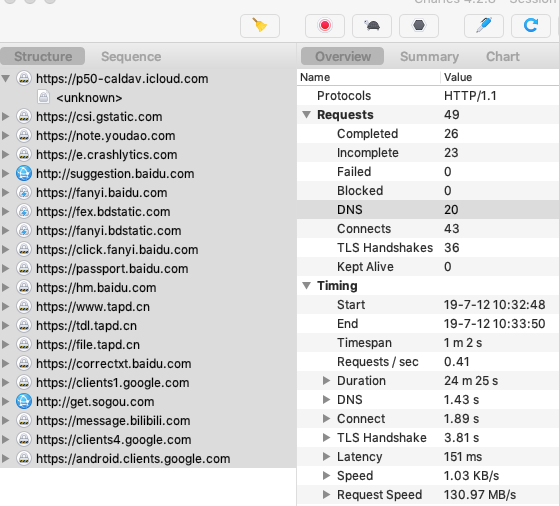
Task: Click the lock icon of message.bilibili.com
Action: coord(24,420)
